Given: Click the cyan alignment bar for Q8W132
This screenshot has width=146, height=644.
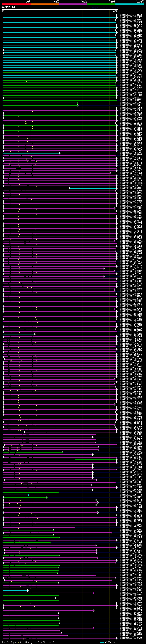Looking at the screenshot, I should (x=93, y=188).
